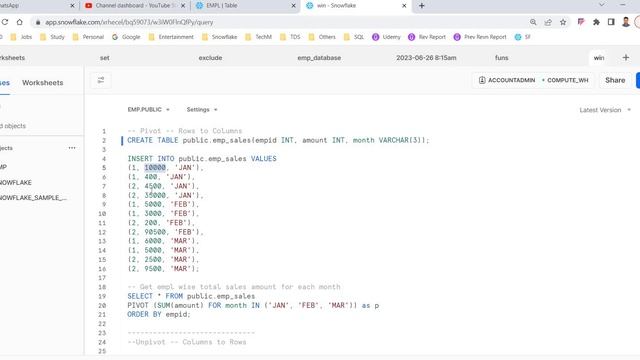Open the Others bookmark folder
The width and height of the screenshot is (640, 360).
pyautogui.click(x=322, y=37)
